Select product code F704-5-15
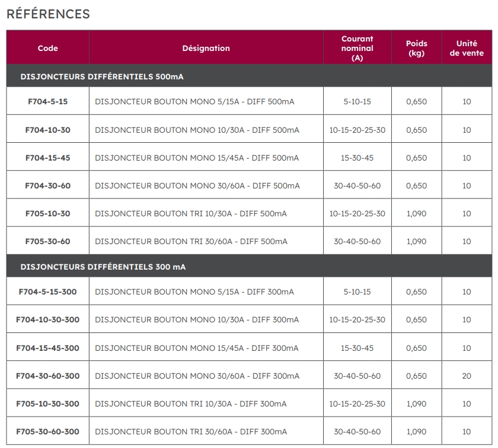The image size is (498, 448). (x=47, y=102)
